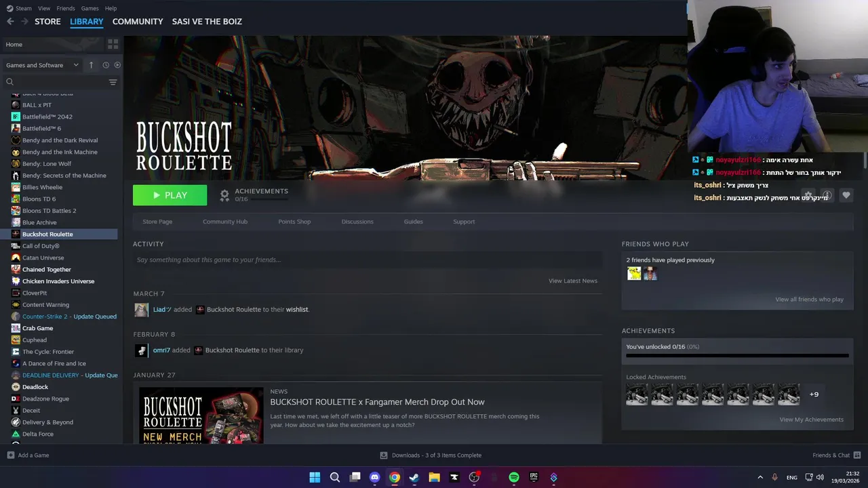This screenshot has height=488, width=868.
Task: Open File Explorer from taskbar
Action: pos(434,477)
